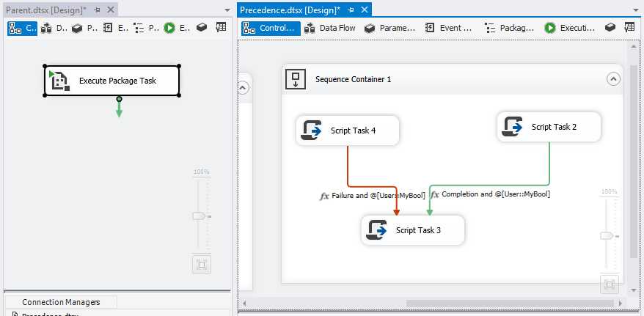Viewport: 644px width, 316px height.
Task: Pin the Parent.dtsx document tab
Action: [x=97, y=10]
